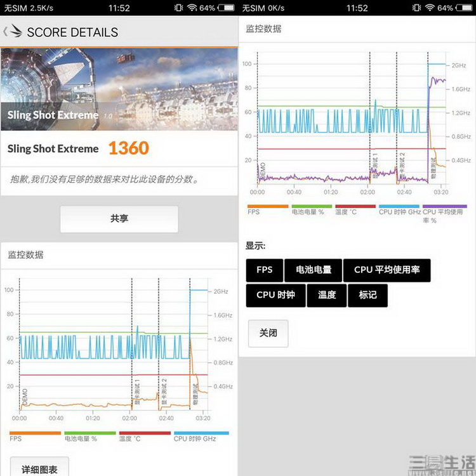Select the green 电池电量 % legend in the left chart
476x476 pixels.
coord(90,437)
